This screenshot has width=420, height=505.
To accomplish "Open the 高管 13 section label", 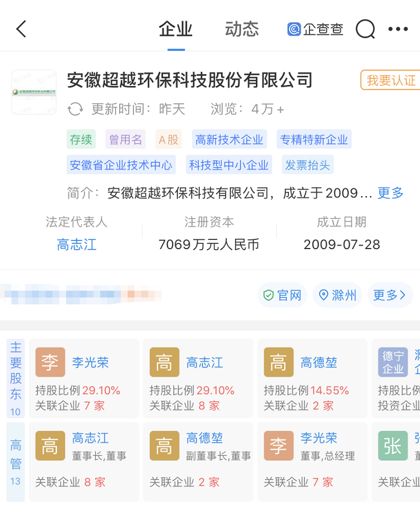I will (x=15, y=462).
